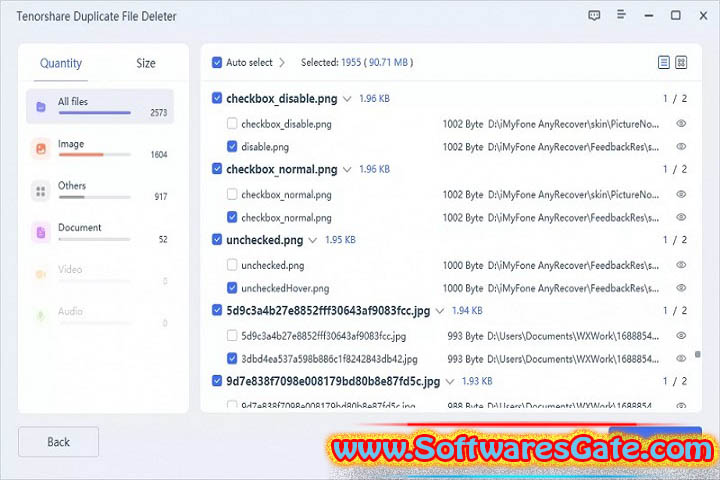Preview unchecked checkbox_normal.png row via eye icon
This screenshot has width=720, height=480.
(681, 194)
